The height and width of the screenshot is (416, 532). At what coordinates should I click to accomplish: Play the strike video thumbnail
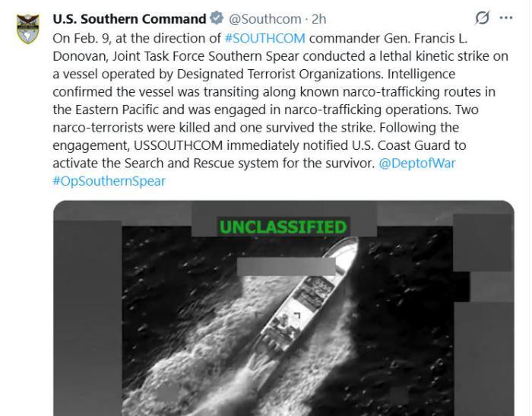tap(283, 308)
